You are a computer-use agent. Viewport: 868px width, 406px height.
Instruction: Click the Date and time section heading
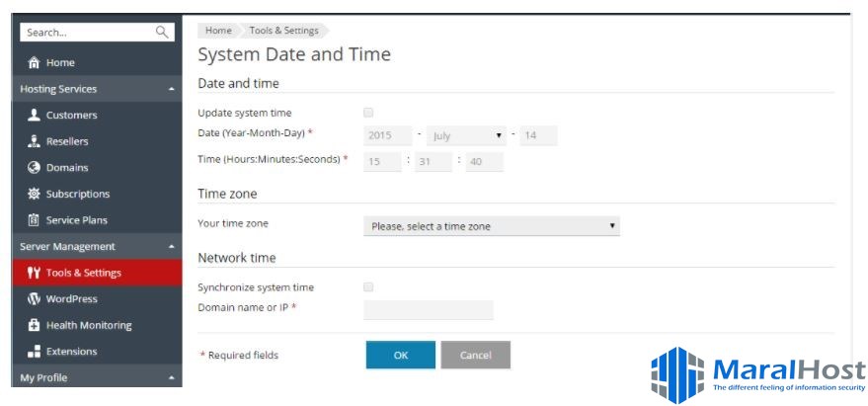point(238,84)
